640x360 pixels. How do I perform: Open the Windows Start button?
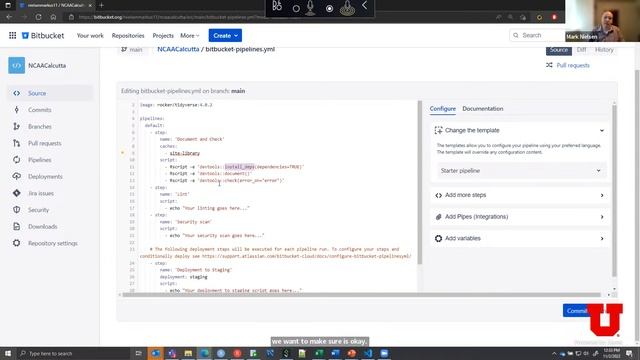[8, 353]
